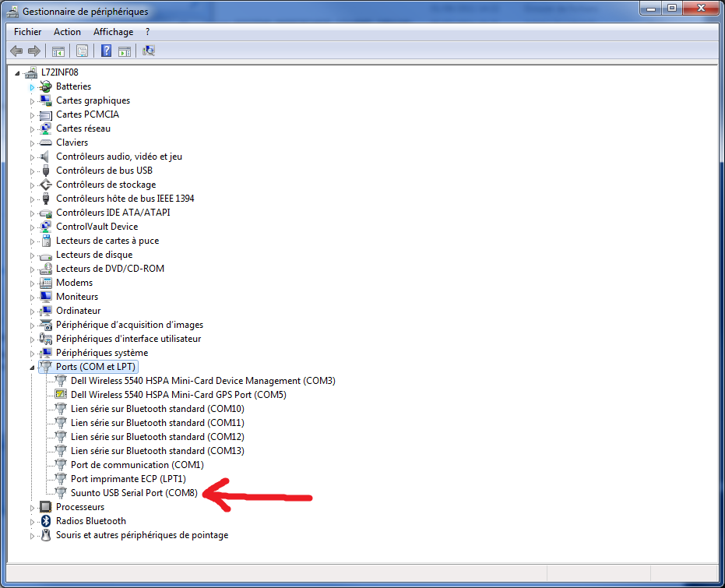
Task: Expand the Contrôleurs de bus USB node
Action: point(32,171)
